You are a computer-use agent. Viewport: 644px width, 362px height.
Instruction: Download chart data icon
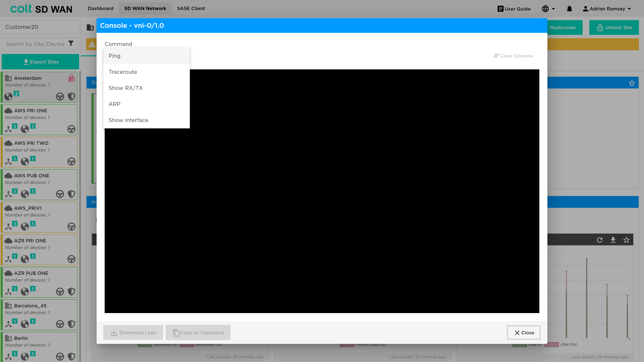pyautogui.click(x=613, y=240)
